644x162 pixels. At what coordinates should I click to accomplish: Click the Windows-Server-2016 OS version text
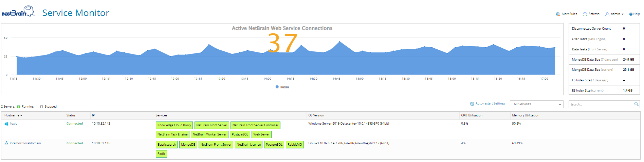pos(349,124)
